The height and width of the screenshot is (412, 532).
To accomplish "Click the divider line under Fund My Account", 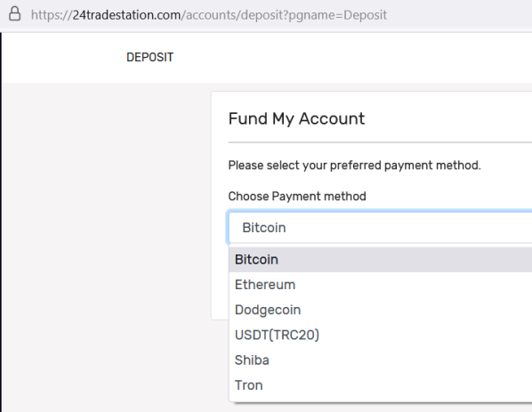I will tap(380, 142).
